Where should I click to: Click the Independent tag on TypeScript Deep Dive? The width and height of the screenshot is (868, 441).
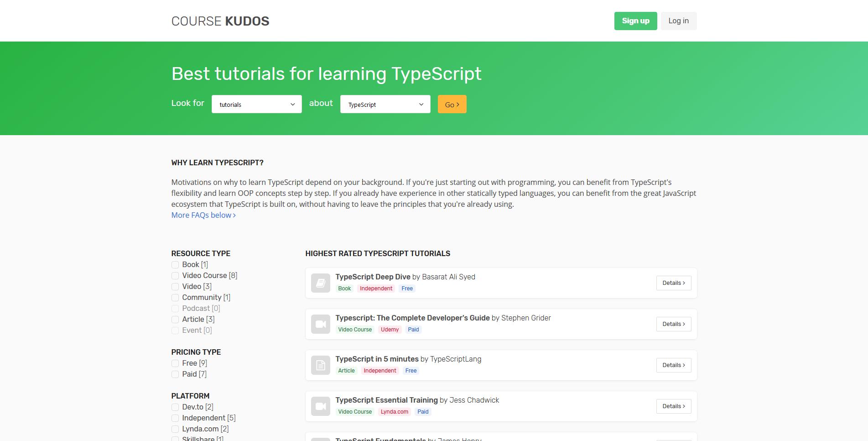(x=376, y=289)
